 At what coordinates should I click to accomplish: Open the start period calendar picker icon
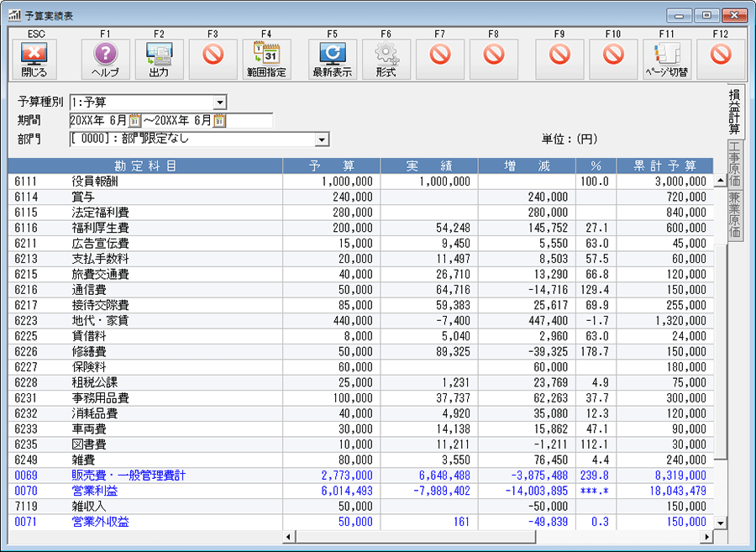click(134, 120)
